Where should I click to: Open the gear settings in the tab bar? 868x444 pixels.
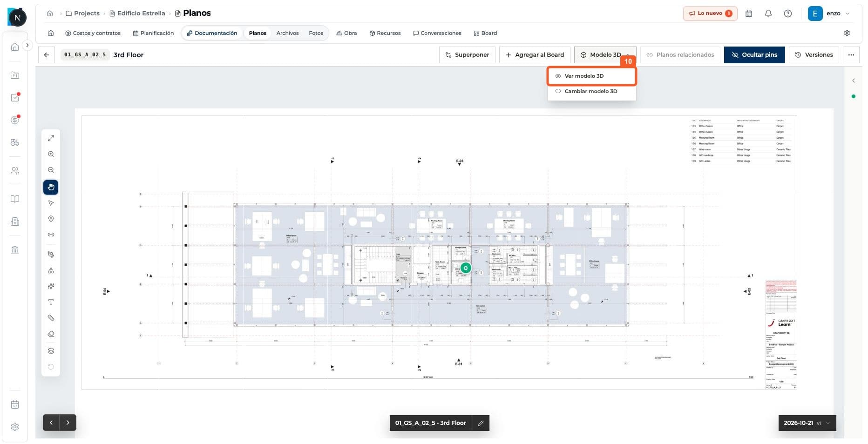pyautogui.click(x=847, y=33)
